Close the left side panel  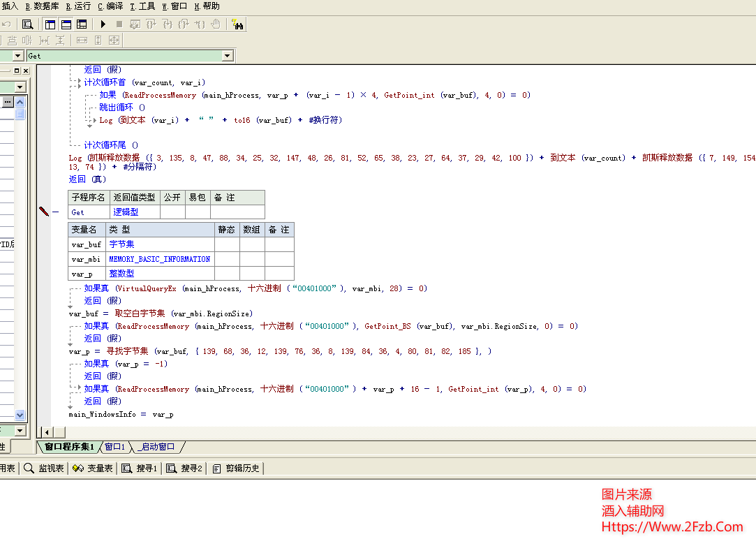(x=26, y=71)
